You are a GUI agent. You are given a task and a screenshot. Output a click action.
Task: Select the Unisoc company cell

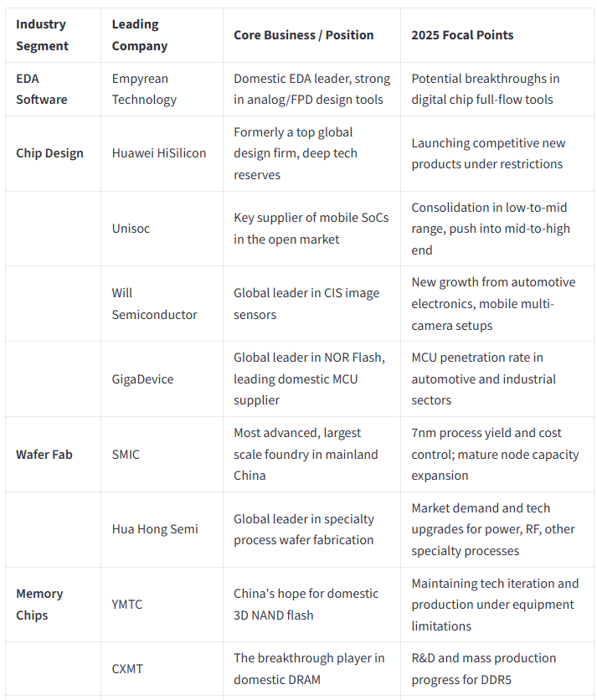coord(131,229)
